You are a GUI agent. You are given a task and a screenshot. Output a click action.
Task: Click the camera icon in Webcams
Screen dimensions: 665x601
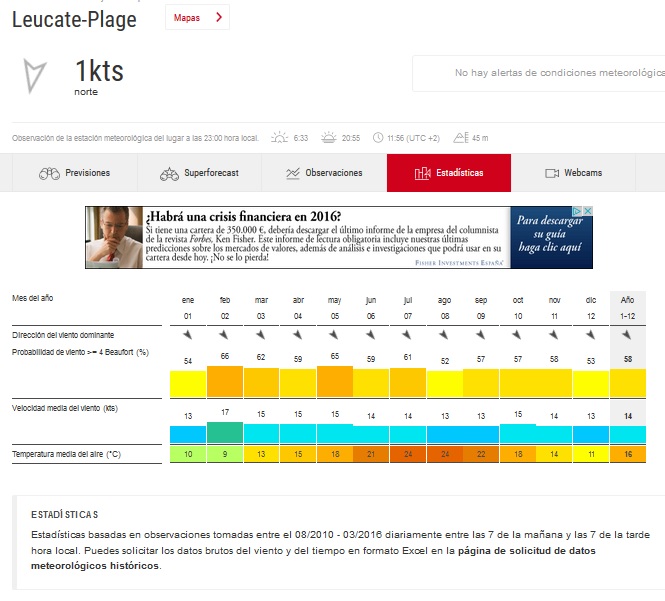point(552,173)
